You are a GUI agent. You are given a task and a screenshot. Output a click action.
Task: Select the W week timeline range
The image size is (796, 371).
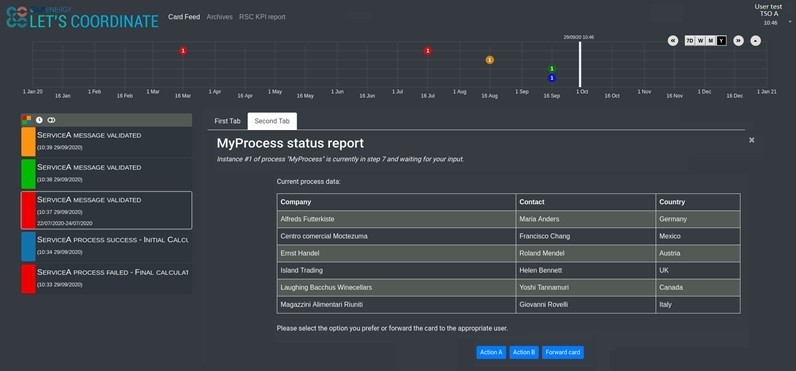(700, 41)
